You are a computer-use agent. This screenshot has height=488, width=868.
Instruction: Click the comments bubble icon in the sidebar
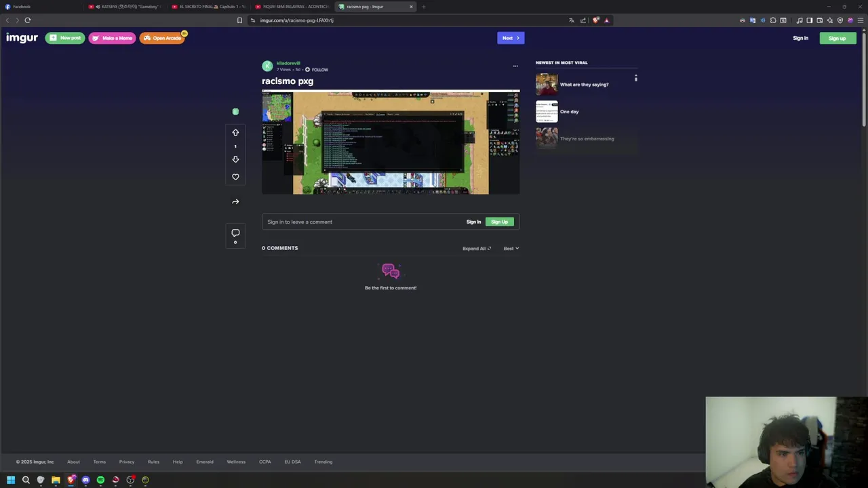235,232
